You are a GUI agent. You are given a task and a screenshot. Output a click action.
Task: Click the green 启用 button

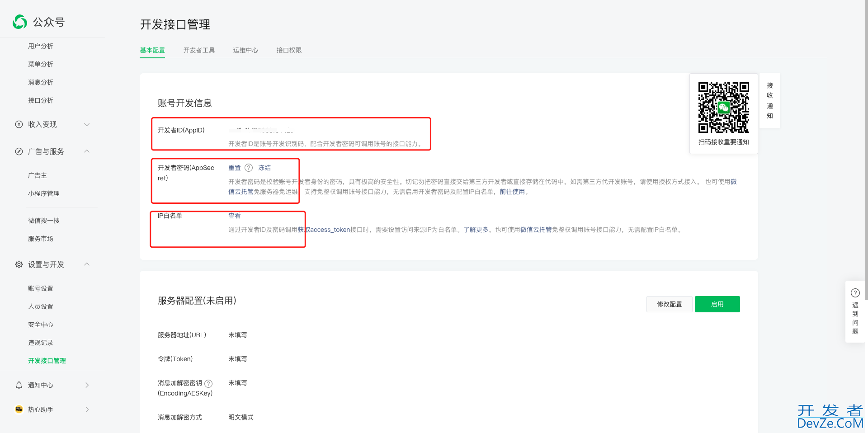pyautogui.click(x=717, y=304)
